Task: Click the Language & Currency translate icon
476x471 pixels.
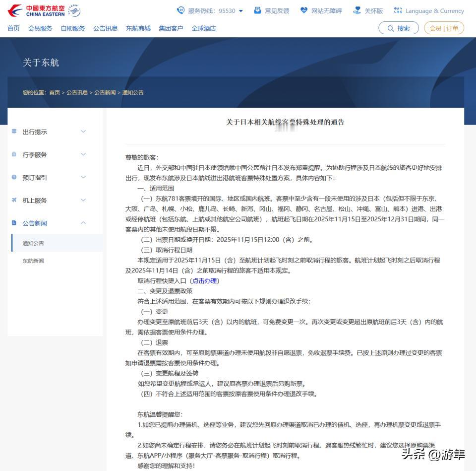Action: pyautogui.click(x=398, y=10)
